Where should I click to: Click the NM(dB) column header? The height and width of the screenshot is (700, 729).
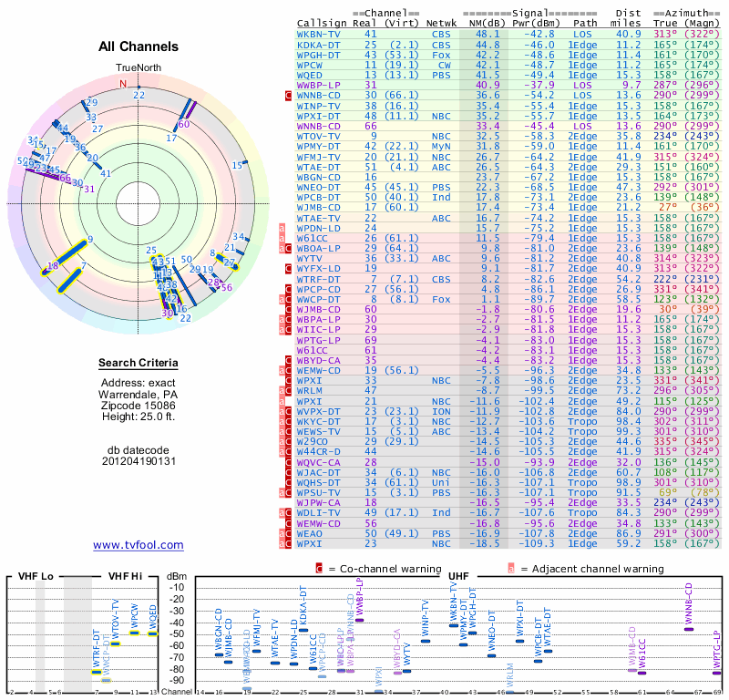[488, 24]
